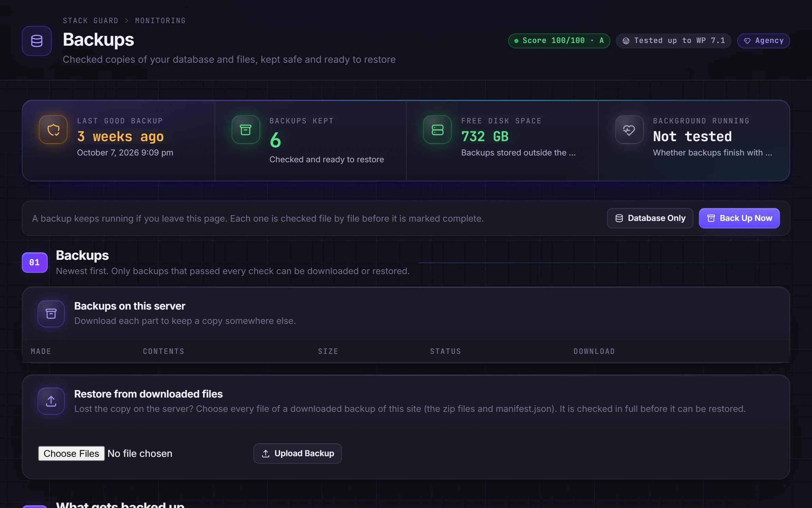This screenshot has height=508, width=812.
Task: Click the truncated 'Whether backups finish with ...' text
Action: (713, 152)
